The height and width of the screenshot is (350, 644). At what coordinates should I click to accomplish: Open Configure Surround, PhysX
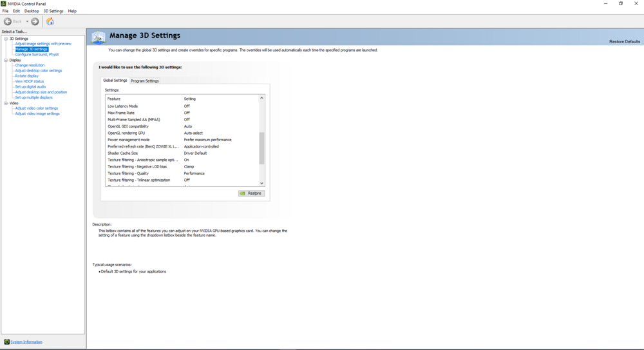(37, 54)
